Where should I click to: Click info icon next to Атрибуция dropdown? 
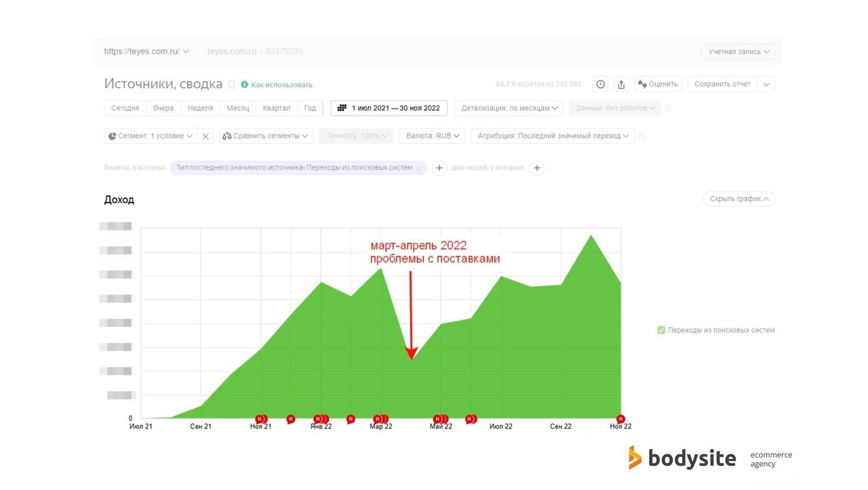642,136
